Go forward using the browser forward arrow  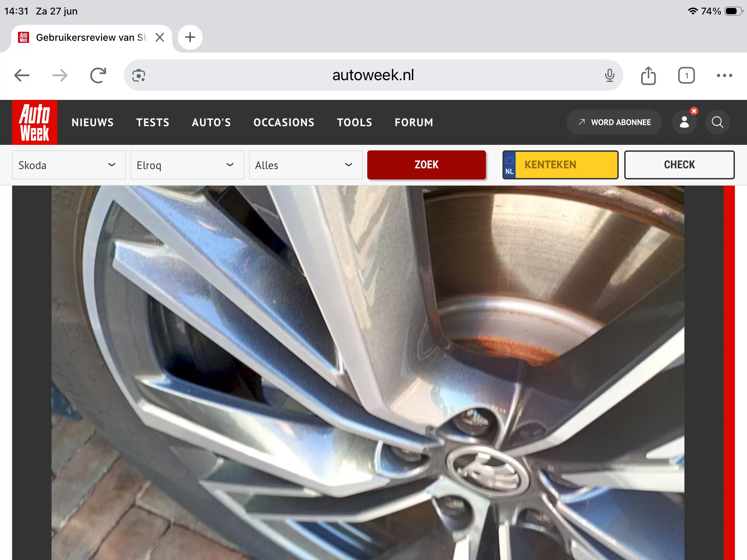pyautogui.click(x=60, y=75)
